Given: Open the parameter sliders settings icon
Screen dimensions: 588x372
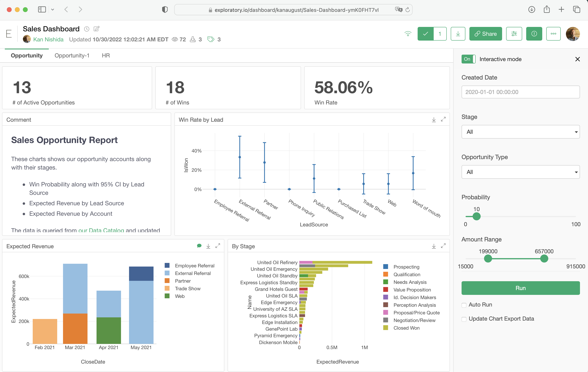Looking at the screenshot, I should tap(514, 34).
